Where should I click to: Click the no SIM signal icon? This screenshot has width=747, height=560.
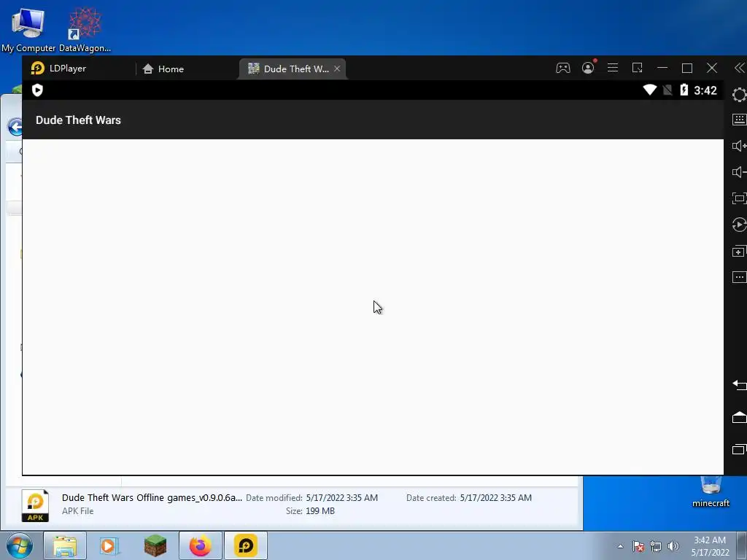click(668, 90)
